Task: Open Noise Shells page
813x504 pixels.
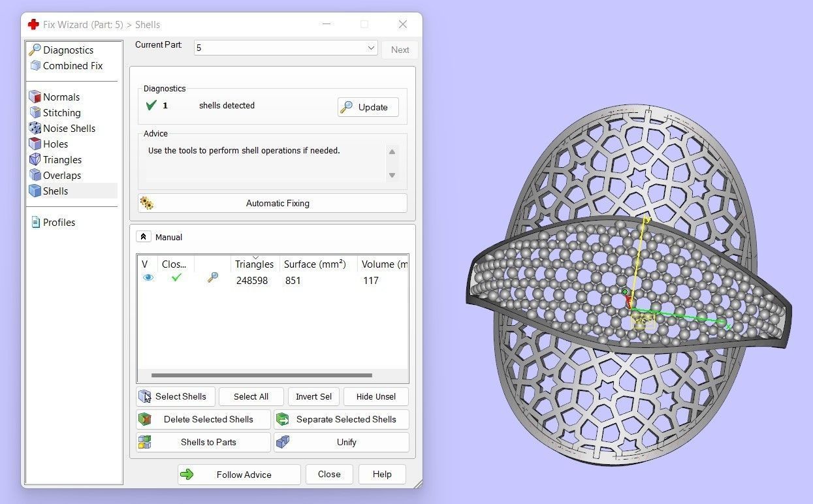Action: [69, 128]
